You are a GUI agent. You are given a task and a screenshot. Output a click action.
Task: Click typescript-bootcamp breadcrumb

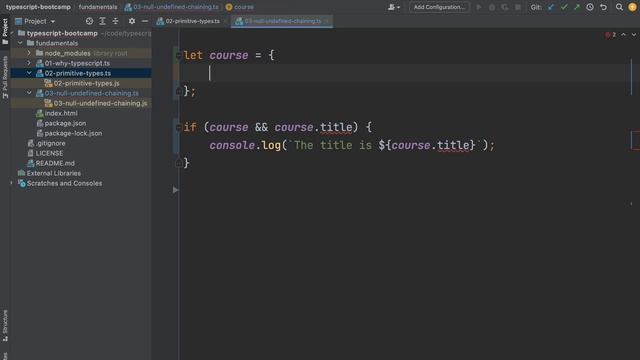click(x=38, y=7)
